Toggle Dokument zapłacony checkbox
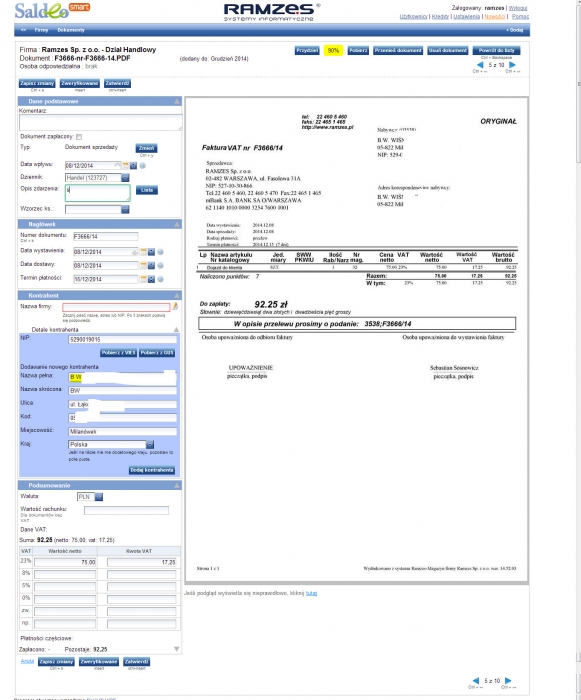The image size is (581, 700). 79,137
